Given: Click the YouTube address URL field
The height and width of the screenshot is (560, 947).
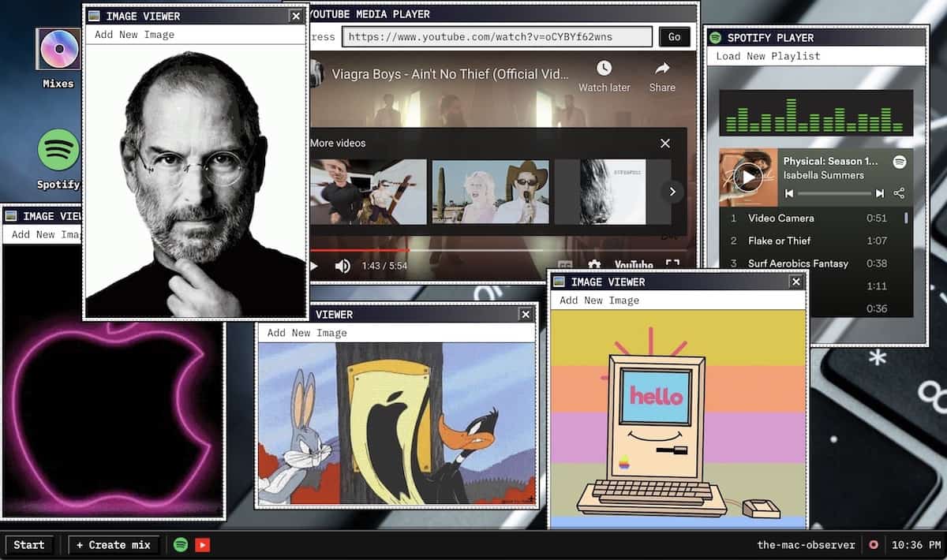Looking at the screenshot, I should pos(497,36).
